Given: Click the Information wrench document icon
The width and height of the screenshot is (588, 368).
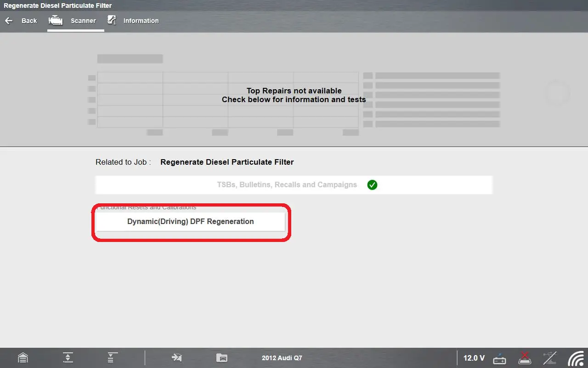Looking at the screenshot, I should pyautogui.click(x=112, y=20).
